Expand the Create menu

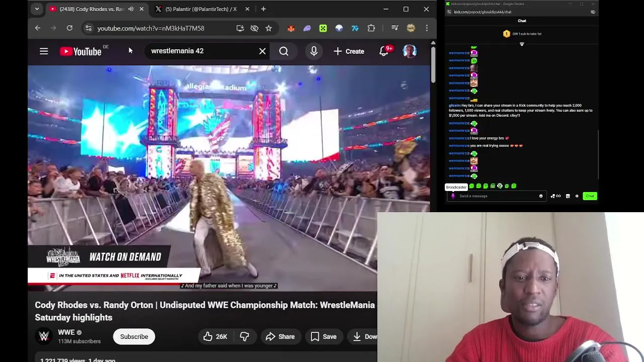coord(349,51)
